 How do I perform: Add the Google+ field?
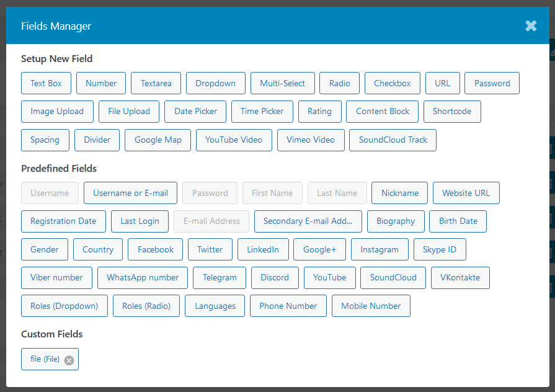coord(319,249)
